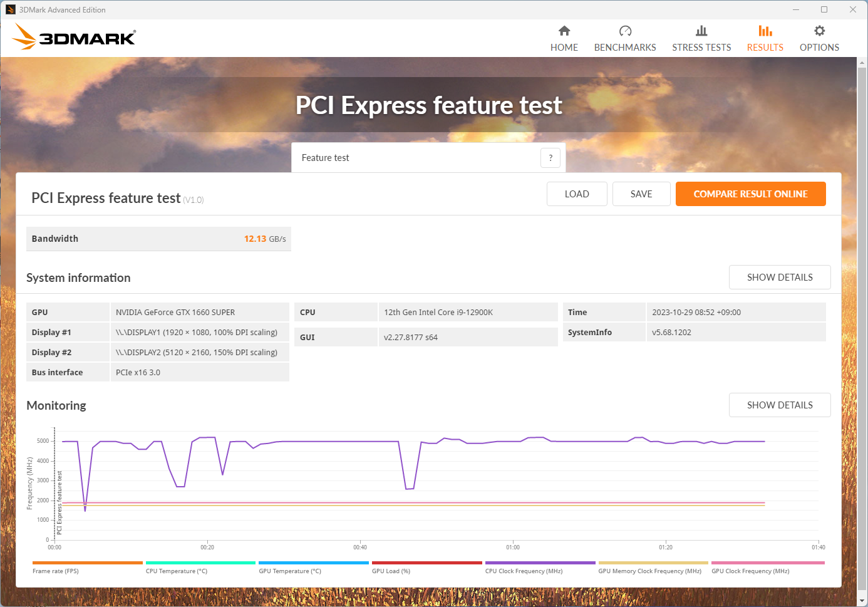Click the 3DMark title bar app icon
868x607 pixels.
point(11,9)
